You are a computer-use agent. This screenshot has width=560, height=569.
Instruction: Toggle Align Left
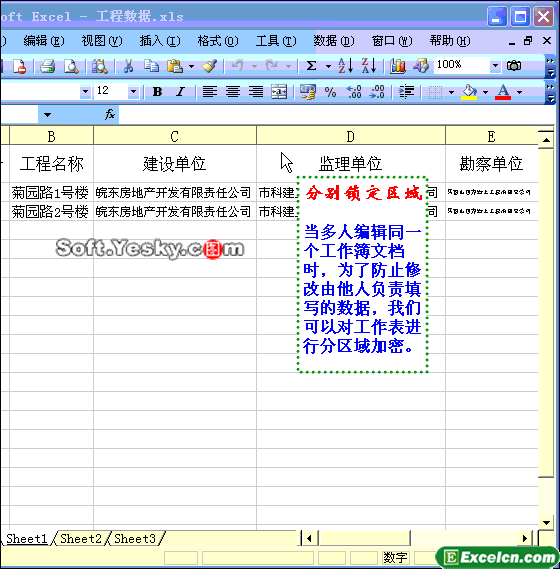point(210,92)
